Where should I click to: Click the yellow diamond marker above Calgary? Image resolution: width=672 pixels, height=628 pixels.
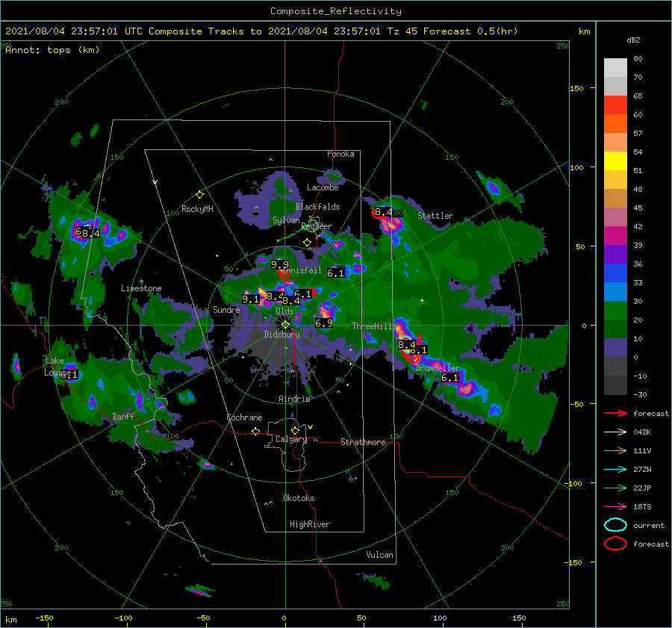295,430
